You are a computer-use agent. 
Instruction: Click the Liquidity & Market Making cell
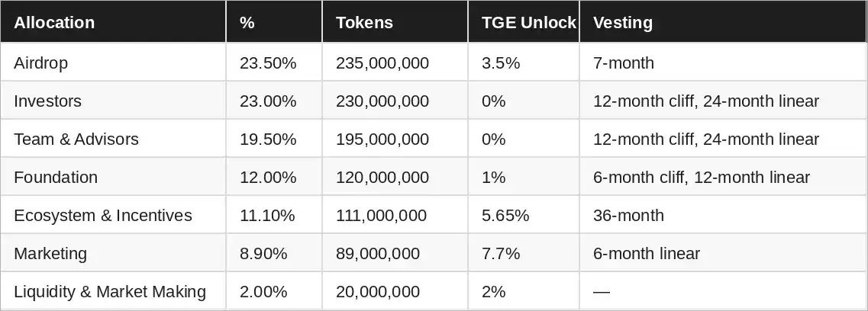click(x=110, y=291)
